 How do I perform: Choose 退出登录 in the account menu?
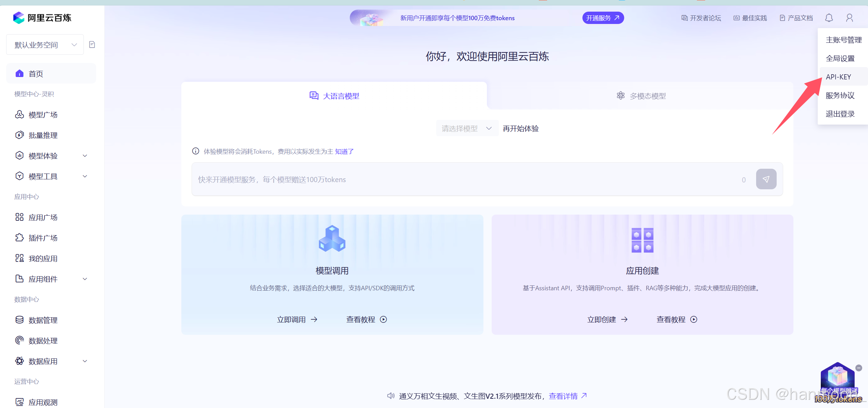pos(840,114)
